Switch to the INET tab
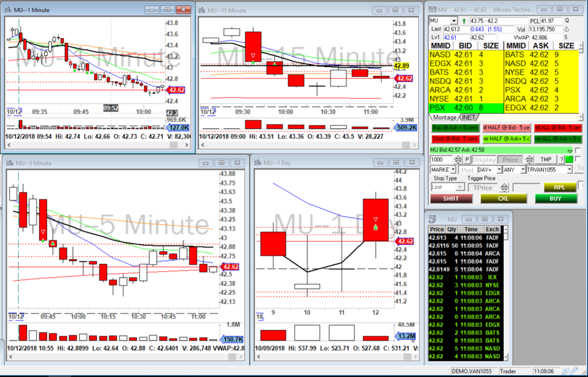 [470, 116]
